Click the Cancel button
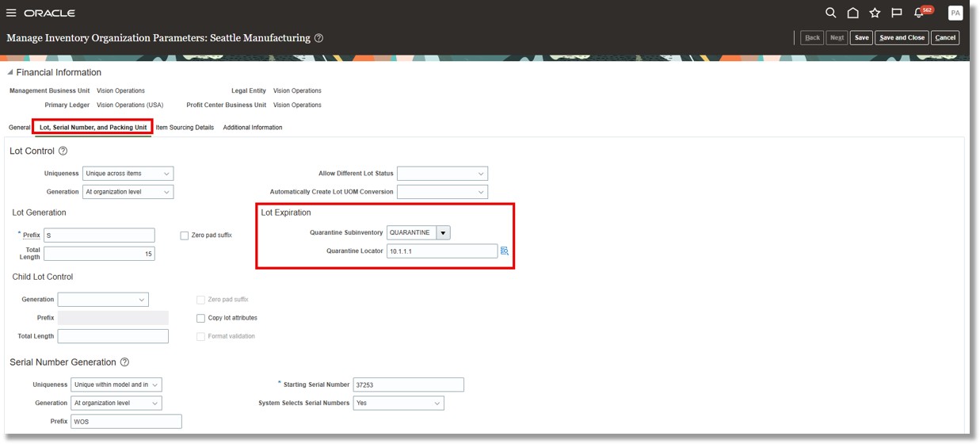This screenshot has width=980, height=444. coord(945,37)
